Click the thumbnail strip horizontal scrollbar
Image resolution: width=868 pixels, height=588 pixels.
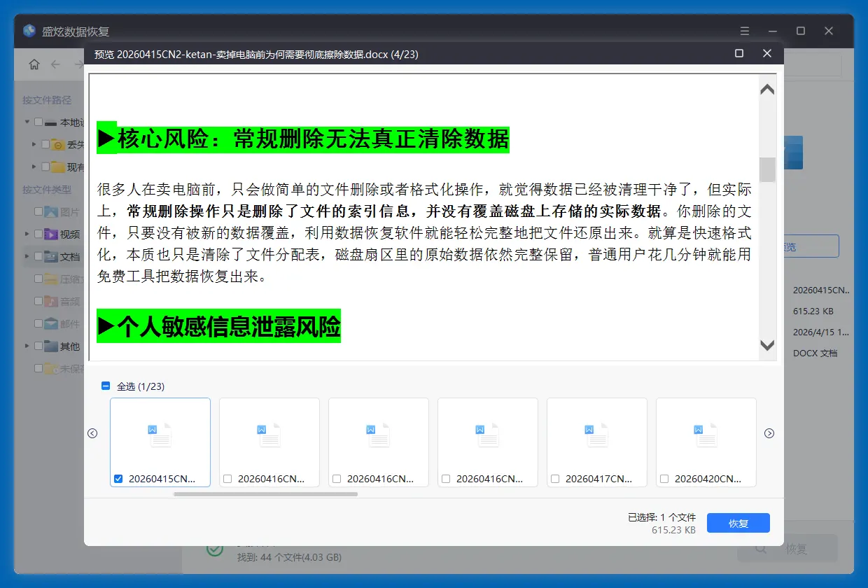[x=266, y=494]
